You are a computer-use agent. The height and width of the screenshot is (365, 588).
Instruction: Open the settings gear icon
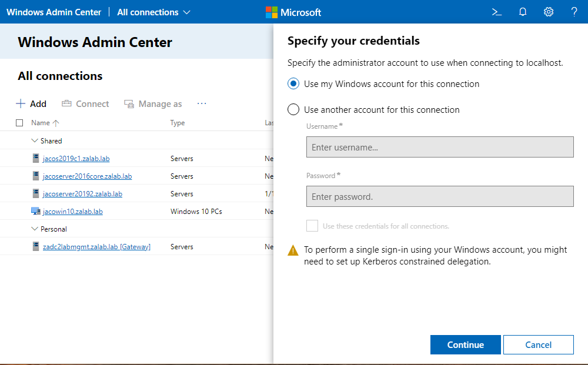[x=549, y=12]
